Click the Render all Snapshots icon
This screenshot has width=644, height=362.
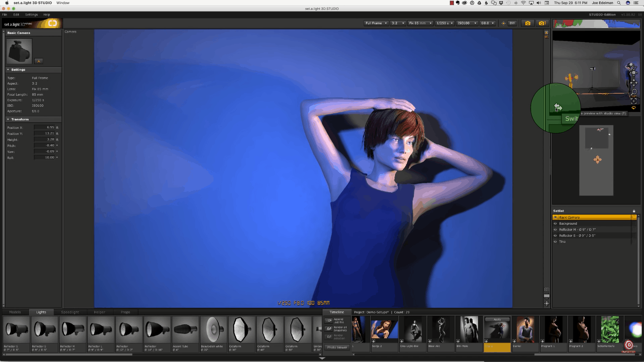coord(329,329)
